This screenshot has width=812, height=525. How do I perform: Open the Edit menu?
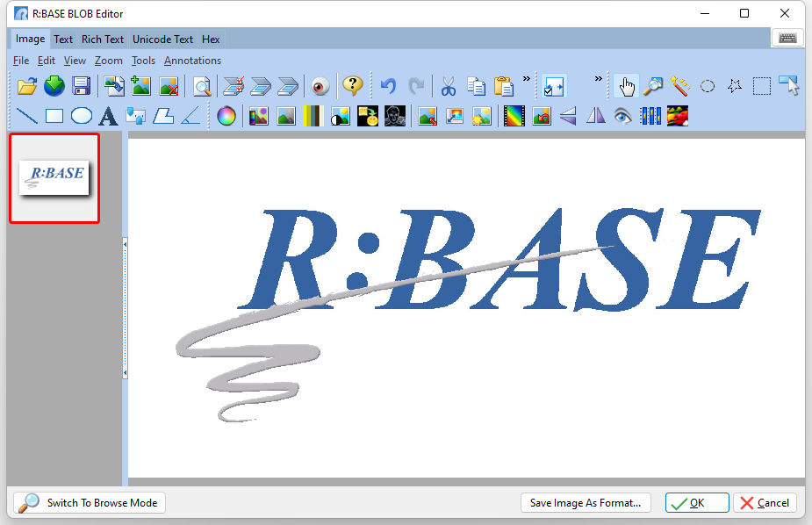[47, 61]
